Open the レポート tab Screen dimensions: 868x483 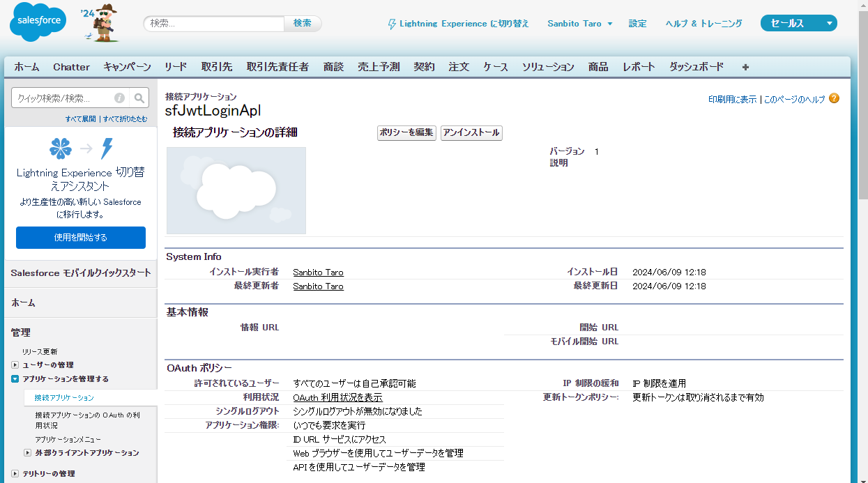[639, 67]
